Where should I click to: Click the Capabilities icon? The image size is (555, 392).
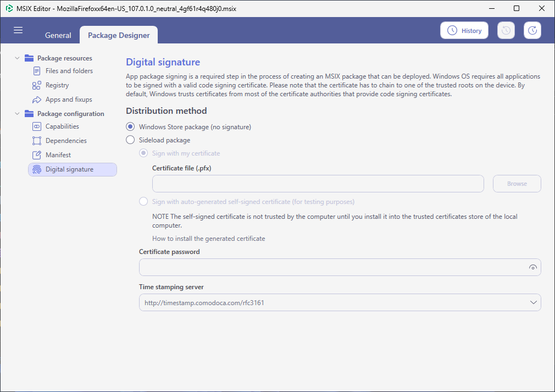[37, 126]
